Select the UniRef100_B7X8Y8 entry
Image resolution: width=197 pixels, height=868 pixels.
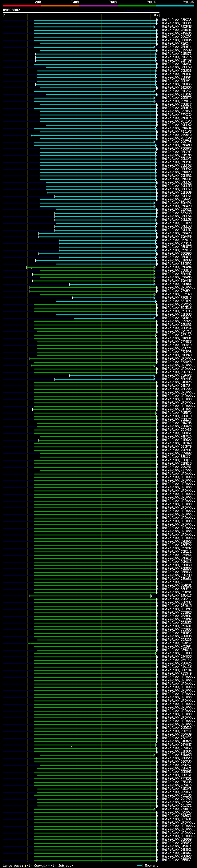pyautogui.click(x=177, y=362)
